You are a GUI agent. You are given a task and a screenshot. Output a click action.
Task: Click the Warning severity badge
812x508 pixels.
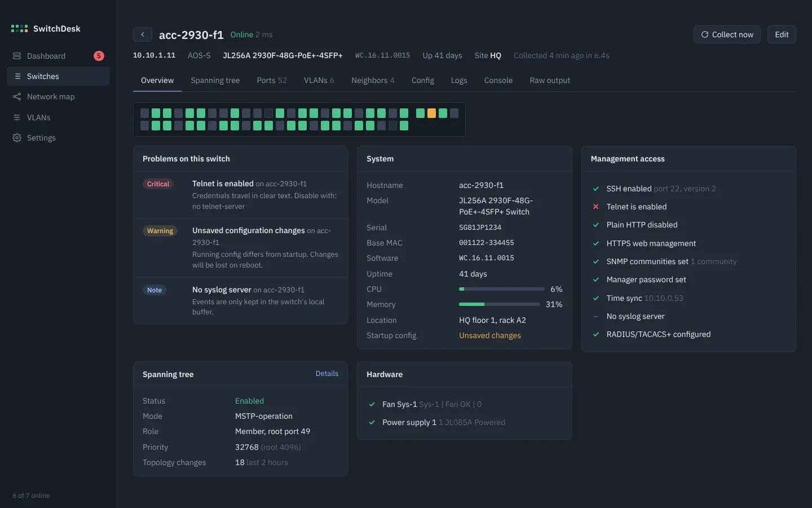coord(160,231)
